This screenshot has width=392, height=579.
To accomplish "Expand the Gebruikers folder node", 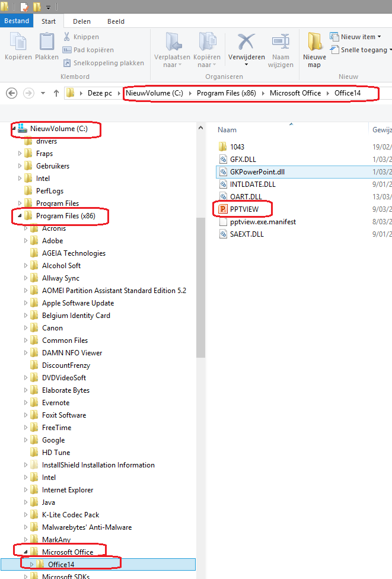I will click(20, 166).
